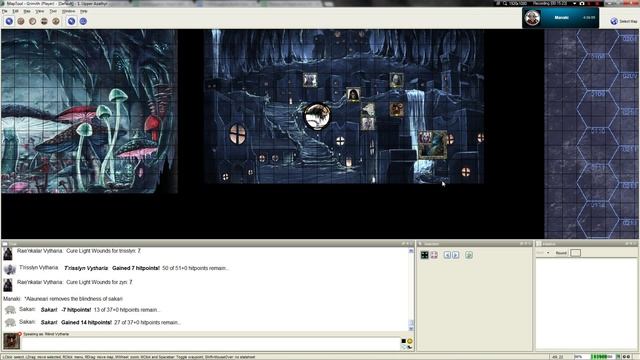Open the Edit menu
Screen dimensions: 640x360
click(16, 11)
